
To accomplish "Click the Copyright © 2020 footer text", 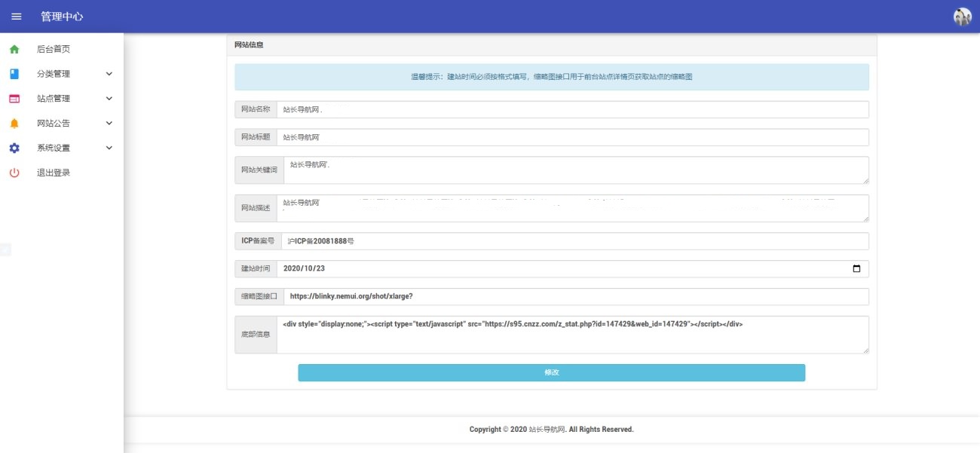I will tap(551, 430).
